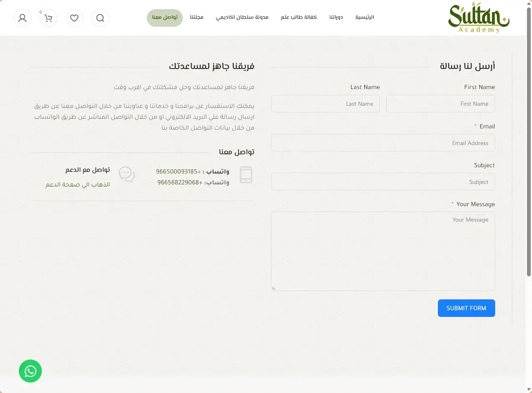Click the subtitle ending في اقرب وقت

pos(184,87)
